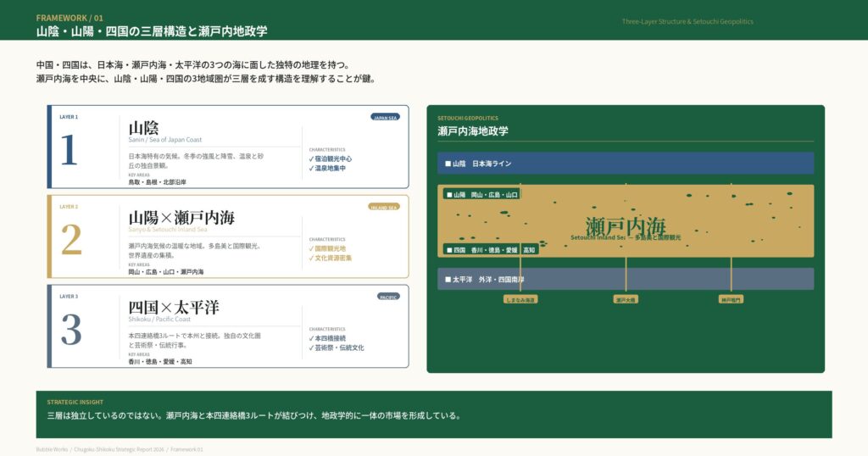This screenshot has width=868, height=456.
Task: Select the 神戸鳴門 bridge label
Action: 731,299
